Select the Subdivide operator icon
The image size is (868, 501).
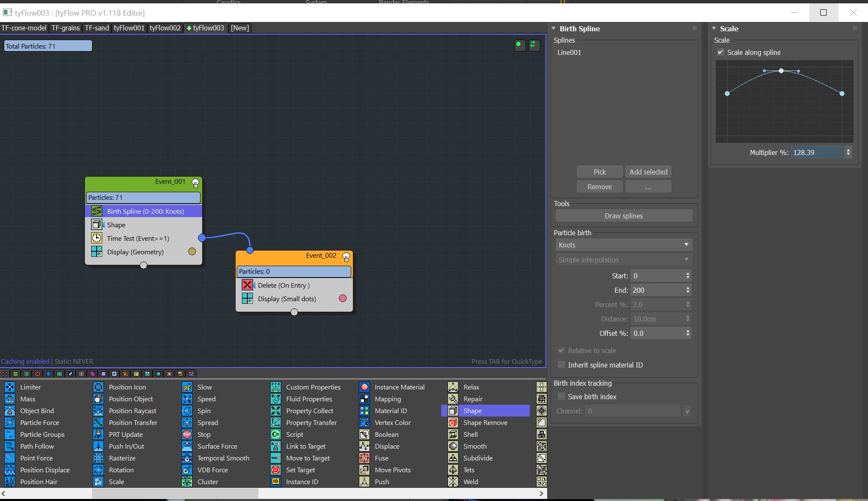point(453,458)
